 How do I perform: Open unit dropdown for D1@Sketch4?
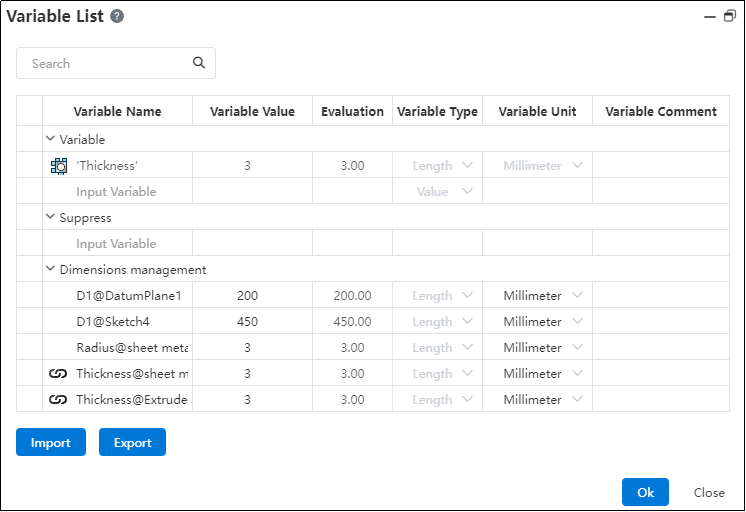point(576,322)
